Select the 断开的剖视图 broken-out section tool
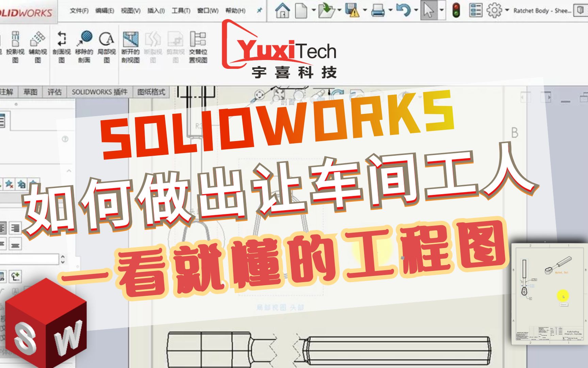This screenshot has height=368, width=588. tap(131, 47)
